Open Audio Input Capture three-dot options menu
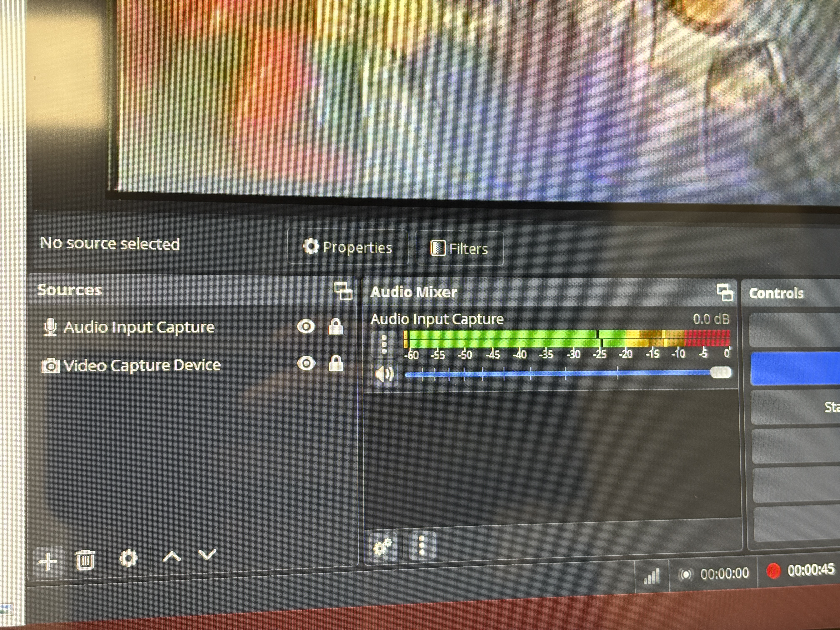The height and width of the screenshot is (630, 840). tap(384, 344)
